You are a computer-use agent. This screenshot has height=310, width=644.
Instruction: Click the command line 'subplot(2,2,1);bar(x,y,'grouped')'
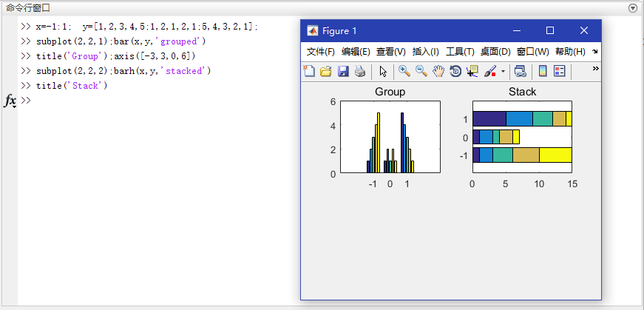coord(121,41)
